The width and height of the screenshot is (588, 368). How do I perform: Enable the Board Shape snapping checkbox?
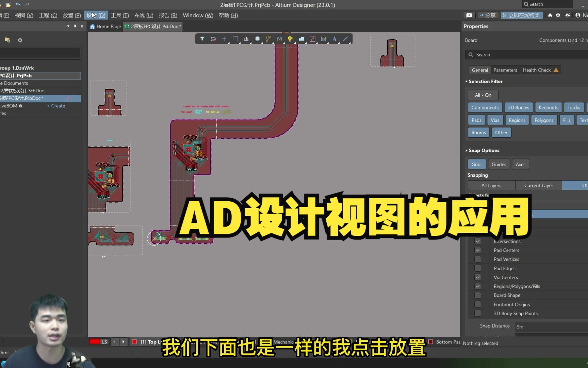pyautogui.click(x=478, y=295)
